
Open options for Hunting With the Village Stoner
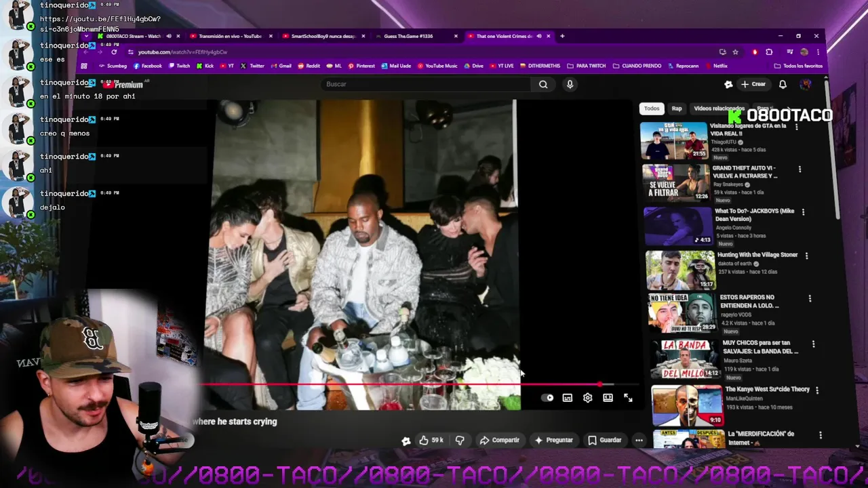[806, 256]
